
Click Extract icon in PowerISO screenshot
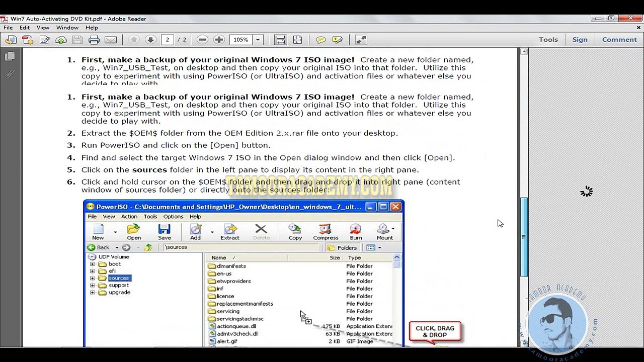230,232
